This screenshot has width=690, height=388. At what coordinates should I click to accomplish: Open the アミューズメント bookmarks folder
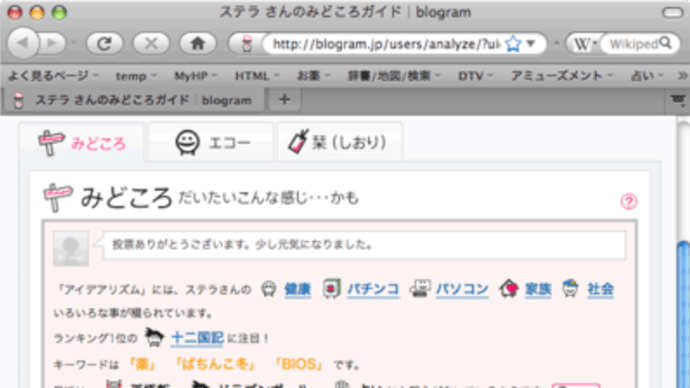(562, 76)
